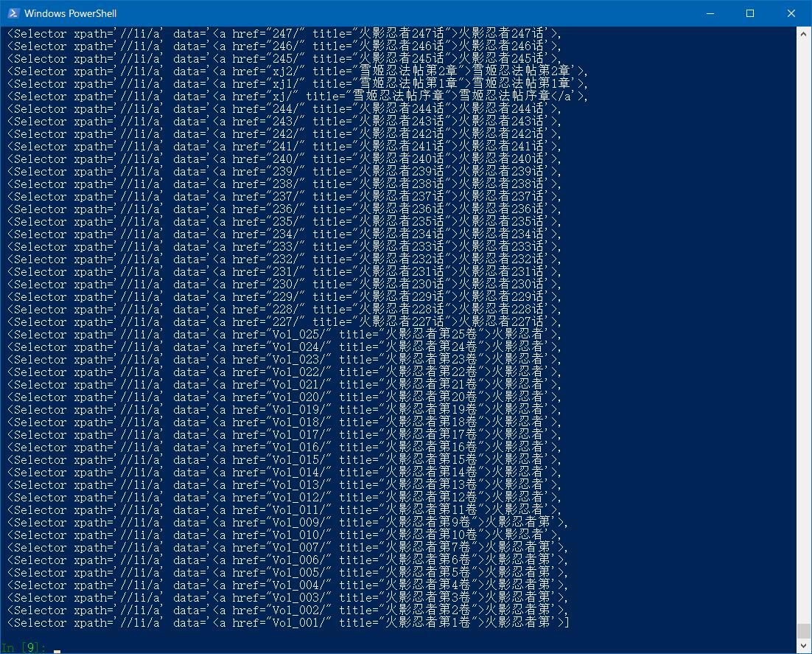Click the line with href="240/"
This screenshot has height=654, width=812.
click(284, 159)
